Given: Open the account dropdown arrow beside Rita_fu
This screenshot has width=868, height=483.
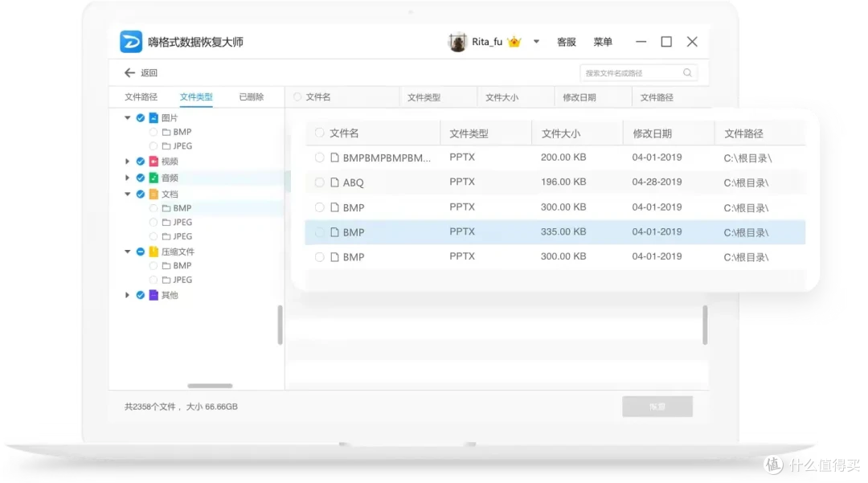Looking at the screenshot, I should (x=536, y=42).
